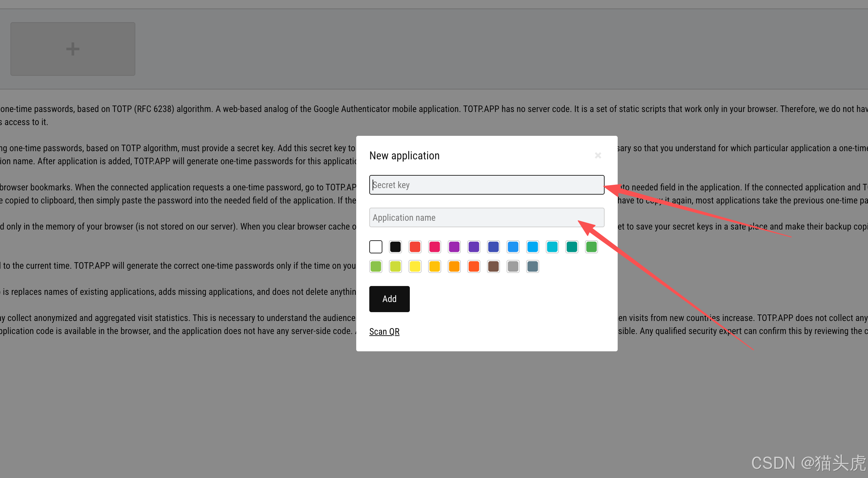Image resolution: width=868 pixels, height=478 pixels.
Task: Pick the black color swatch
Action: (x=395, y=247)
